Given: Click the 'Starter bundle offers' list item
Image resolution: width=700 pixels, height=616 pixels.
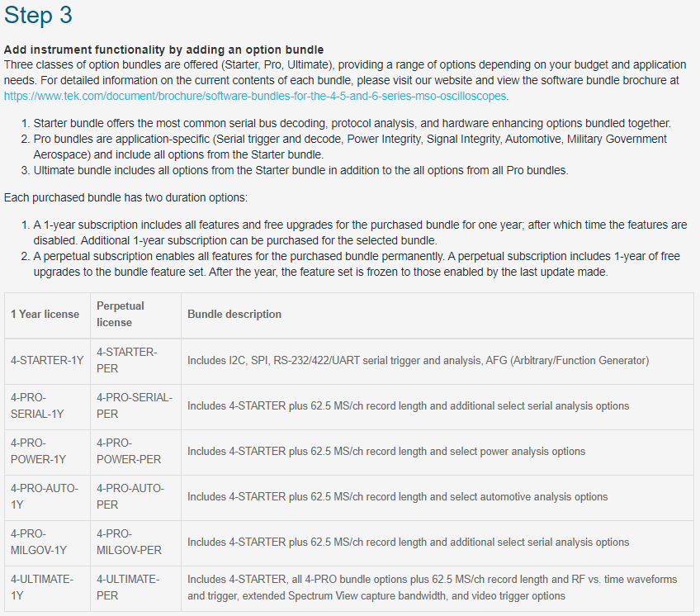Looking at the screenshot, I should point(352,123).
